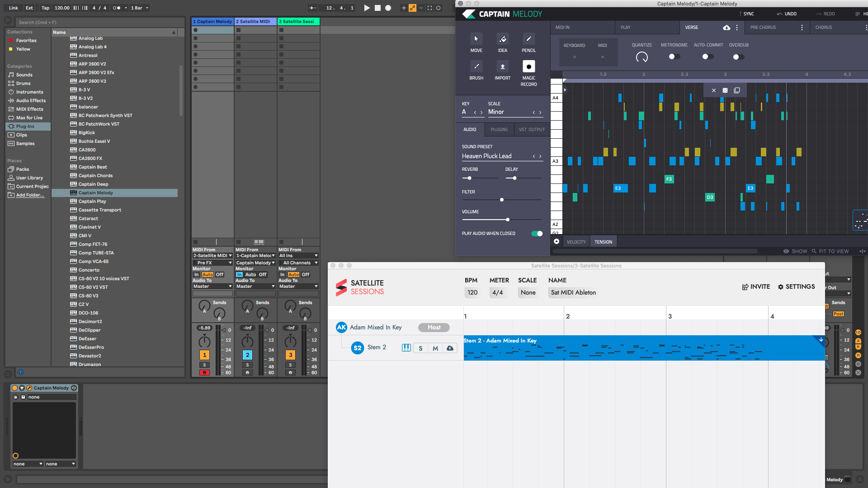The width and height of the screenshot is (868, 488).
Task: Open the Instruments category in browser
Action: [x=29, y=92]
